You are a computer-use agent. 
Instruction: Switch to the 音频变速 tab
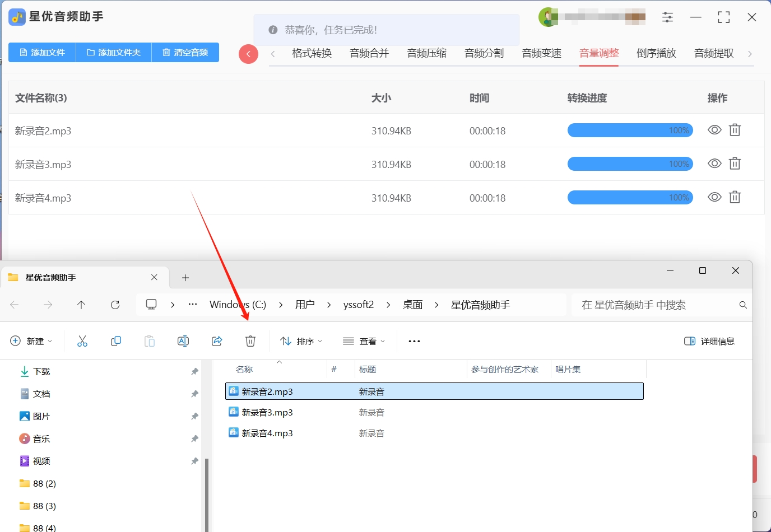(x=542, y=54)
